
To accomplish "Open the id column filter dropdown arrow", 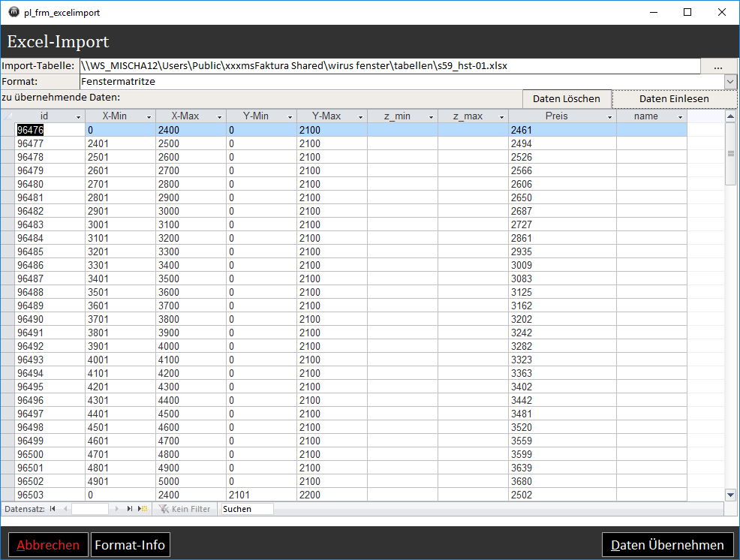I will pyautogui.click(x=78, y=116).
